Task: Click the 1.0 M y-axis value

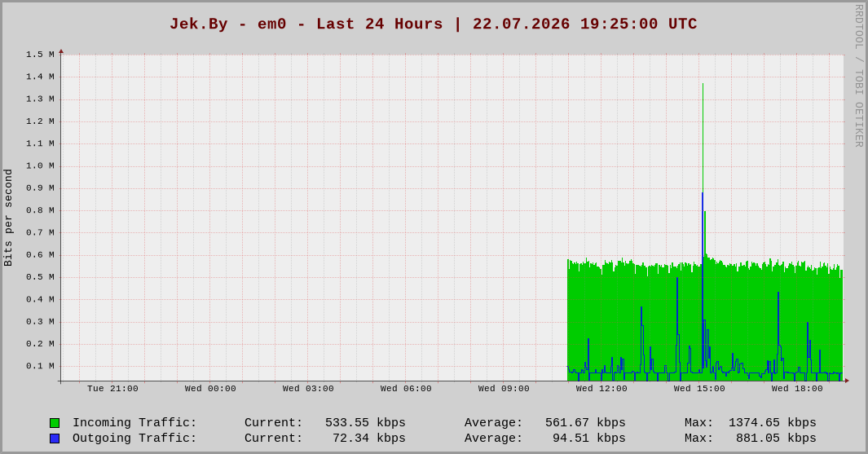Action: (41, 165)
